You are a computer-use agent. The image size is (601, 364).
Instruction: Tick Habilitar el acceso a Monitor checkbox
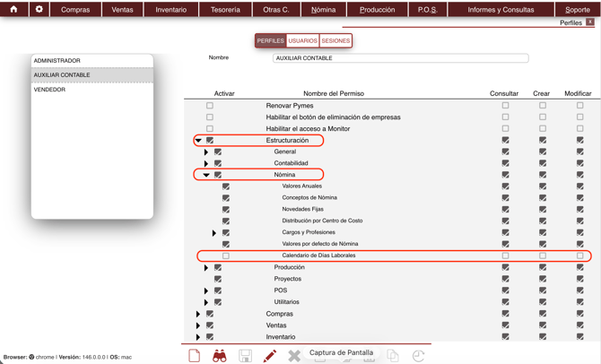pos(210,129)
